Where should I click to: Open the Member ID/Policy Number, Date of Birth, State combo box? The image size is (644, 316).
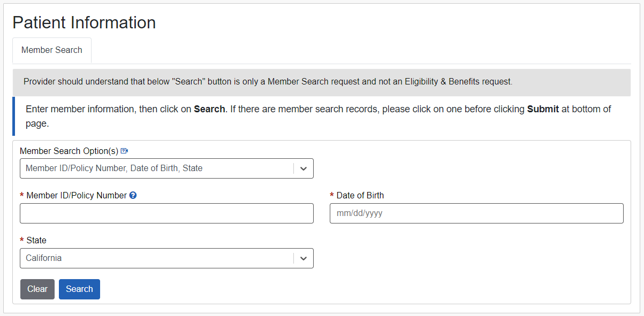[x=155, y=168]
